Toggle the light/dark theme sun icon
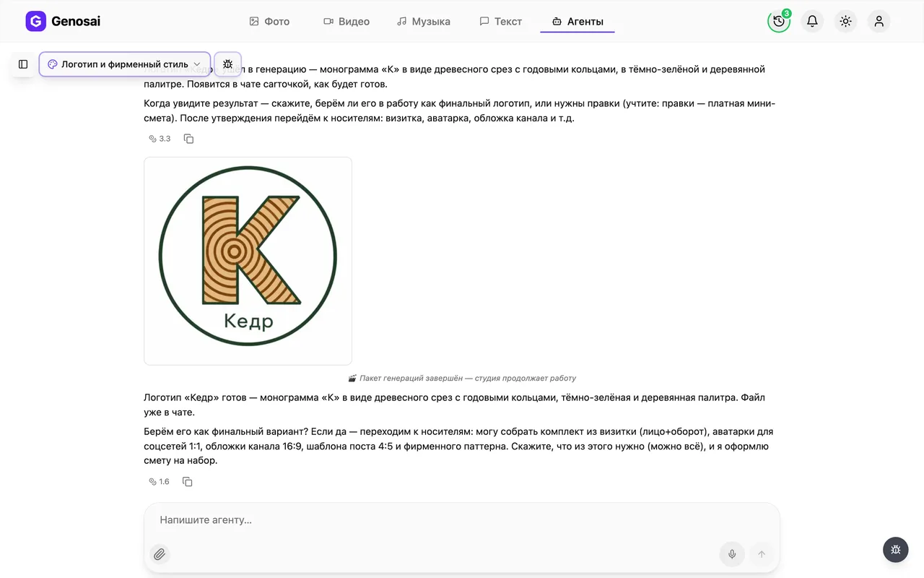The width and height of the screenshot is (924, 578). [845, 21]
